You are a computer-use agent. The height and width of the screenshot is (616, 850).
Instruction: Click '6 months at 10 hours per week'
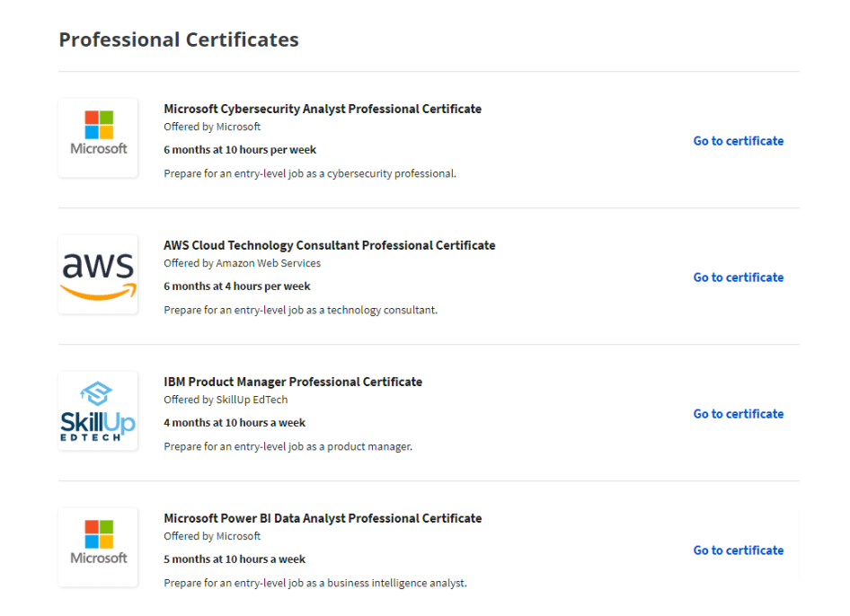pos(240,150)
